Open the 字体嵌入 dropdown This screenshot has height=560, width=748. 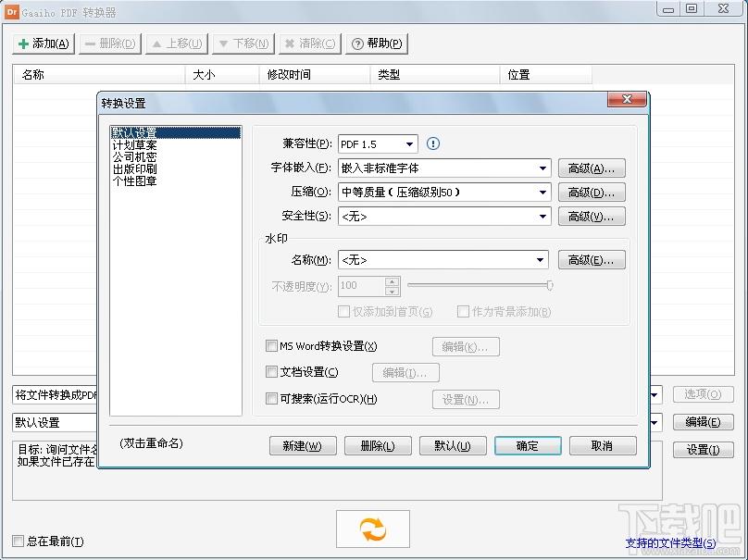[444, 168]
